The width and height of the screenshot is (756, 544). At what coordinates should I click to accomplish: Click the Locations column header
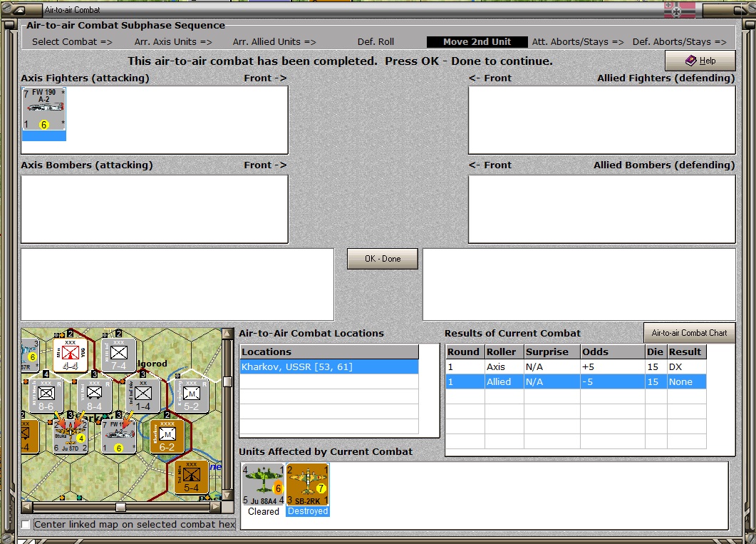coord(328,351)
